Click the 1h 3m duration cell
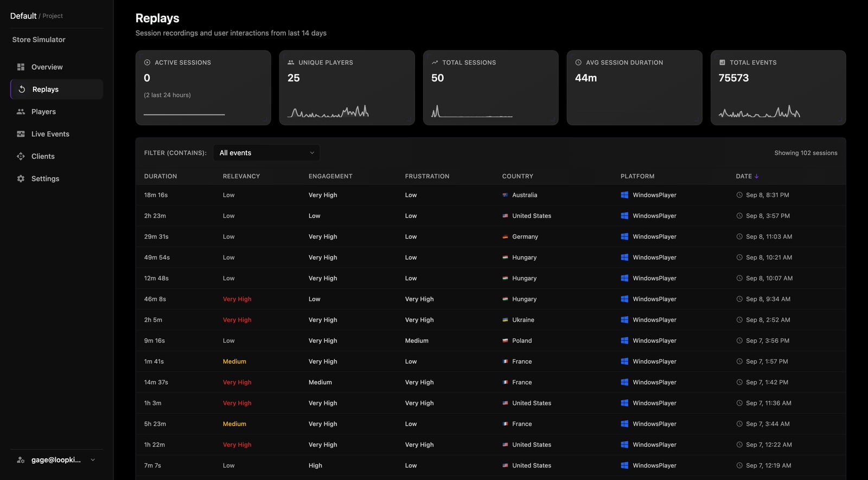Screen dimensions: 868x480 (x=152, y=403)
